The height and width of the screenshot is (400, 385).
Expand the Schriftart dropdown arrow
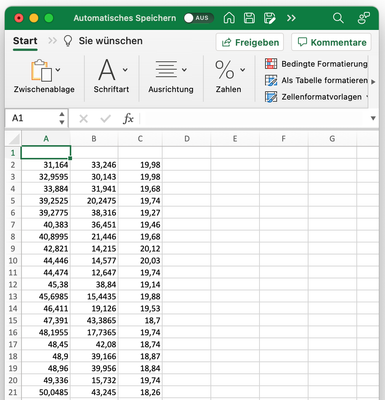tap(125, 70)
